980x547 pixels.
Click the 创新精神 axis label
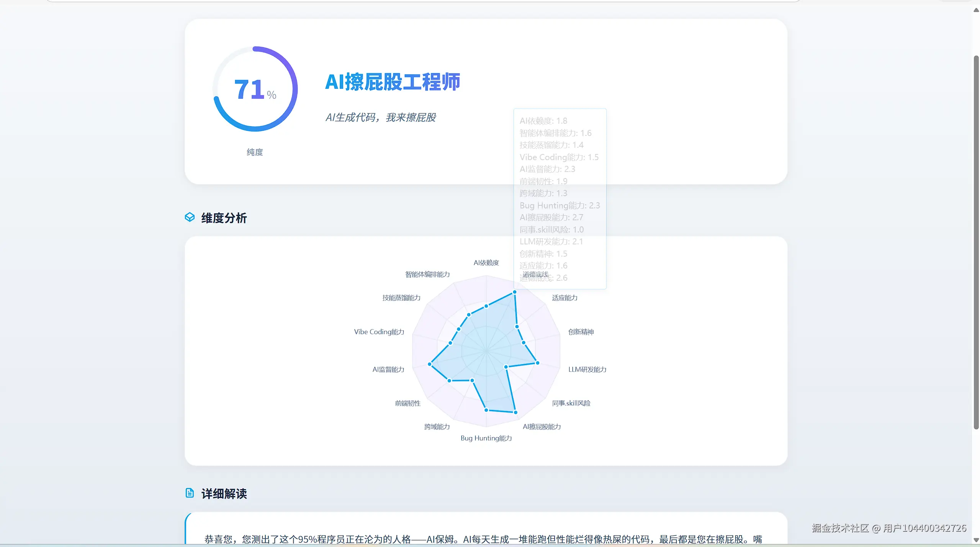click(581, 332)
